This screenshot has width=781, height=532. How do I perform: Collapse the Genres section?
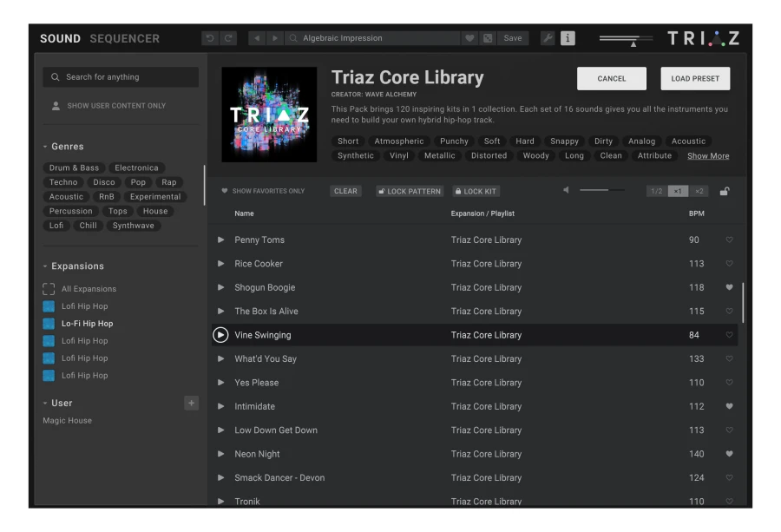click(x=45, y=147)
